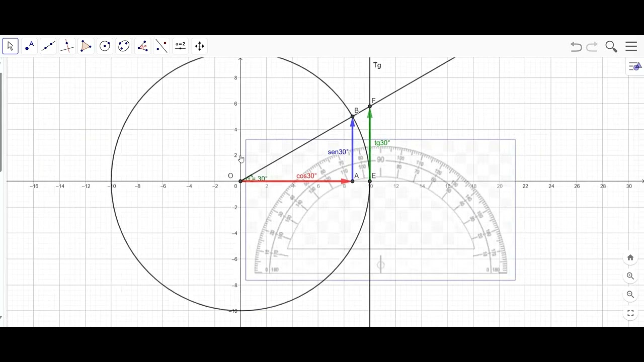Select the Move Graphics View tool

199,46
